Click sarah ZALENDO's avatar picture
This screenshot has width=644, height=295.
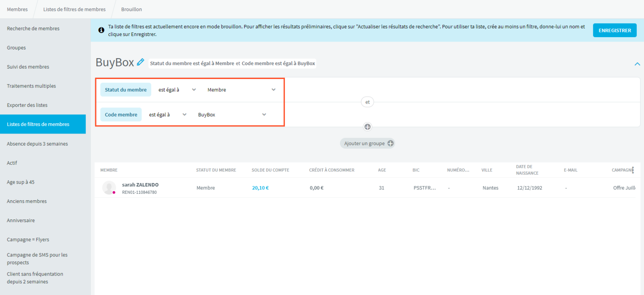click(x=109, y=188)
